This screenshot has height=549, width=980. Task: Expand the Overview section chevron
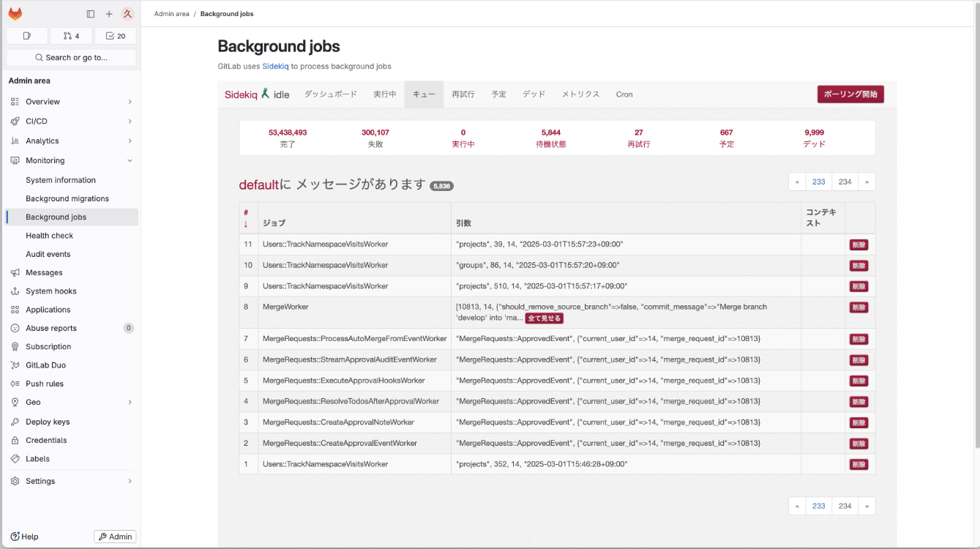tap(130, 102)
